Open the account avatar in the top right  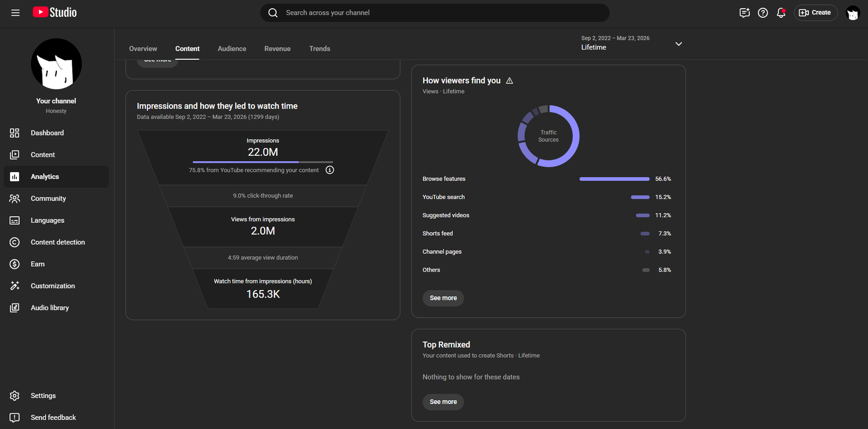[853, 13]
